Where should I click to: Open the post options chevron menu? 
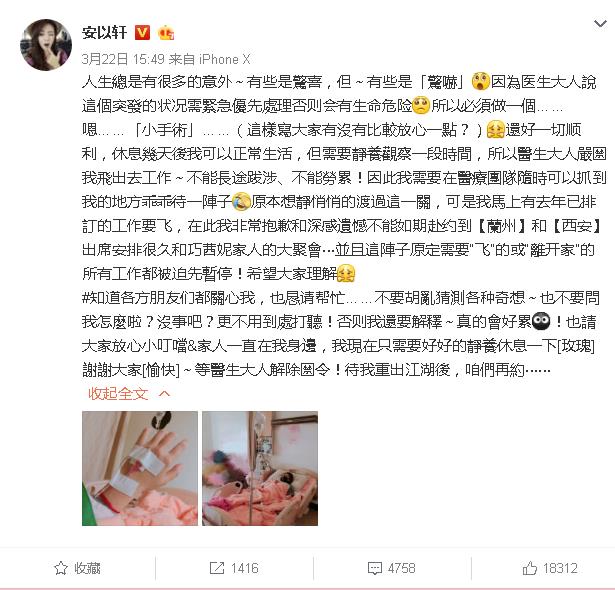600,24
